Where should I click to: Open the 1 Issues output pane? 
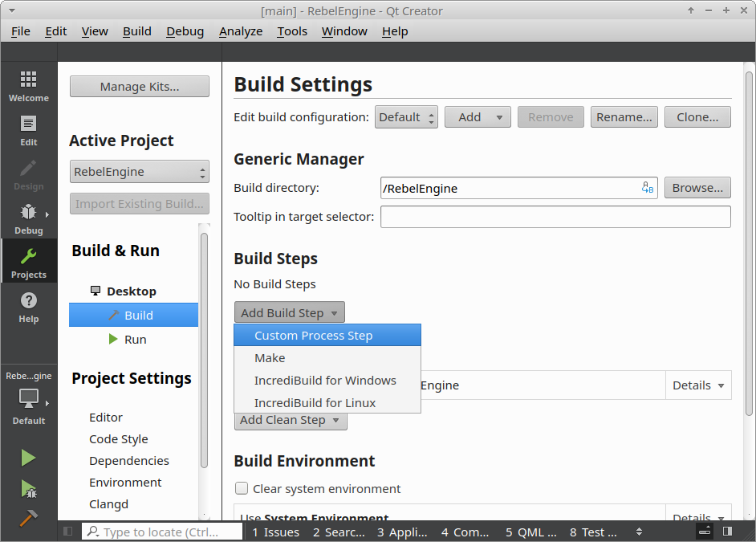click(276, 532)
